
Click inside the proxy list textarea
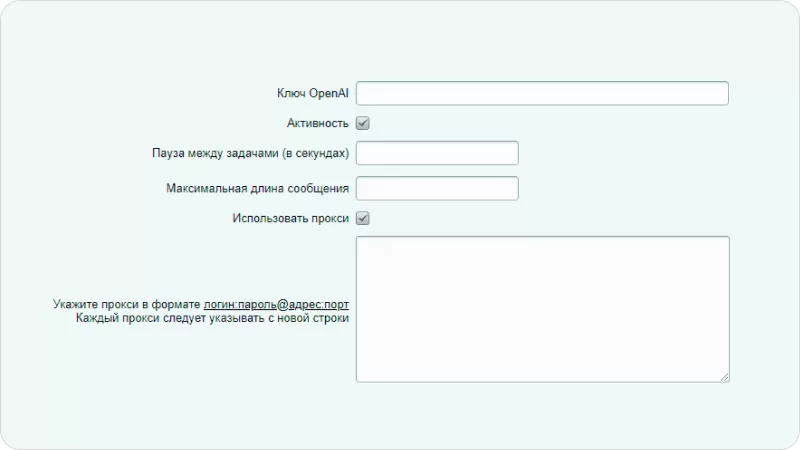click(542, 308)
